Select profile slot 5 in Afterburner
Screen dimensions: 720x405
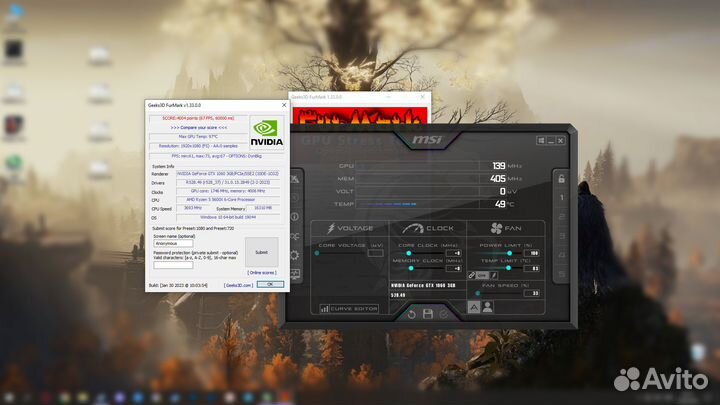click(x=561, y=275)
